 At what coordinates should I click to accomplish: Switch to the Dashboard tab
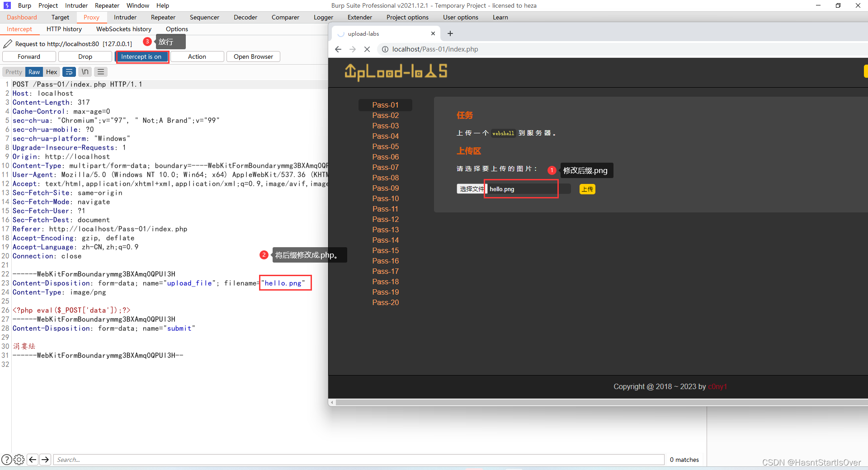click(x=22, y=17)
